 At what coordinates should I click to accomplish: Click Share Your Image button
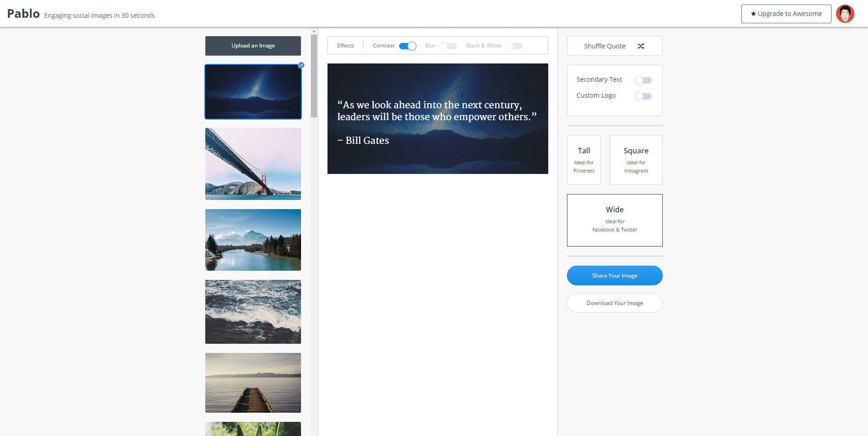tap(615, 276)
